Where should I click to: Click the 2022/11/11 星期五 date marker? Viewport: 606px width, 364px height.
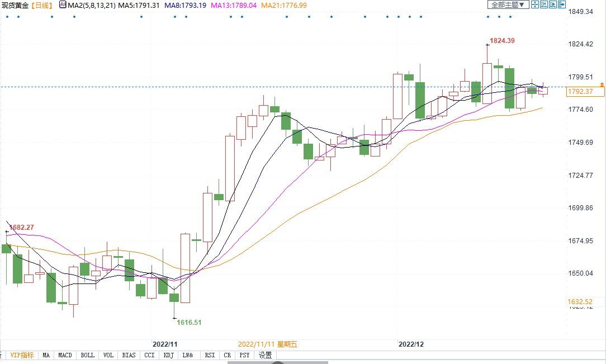[x=268, y=344]
